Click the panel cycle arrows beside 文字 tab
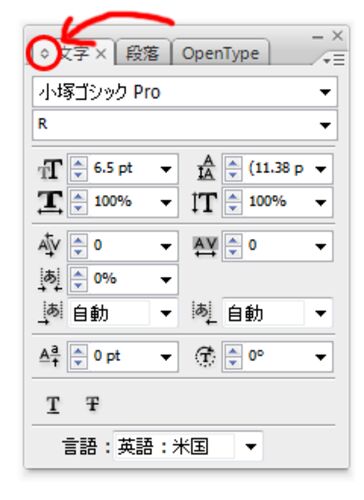Image resolution: width=364 pixels, height=500 pixels. point(45,53)
